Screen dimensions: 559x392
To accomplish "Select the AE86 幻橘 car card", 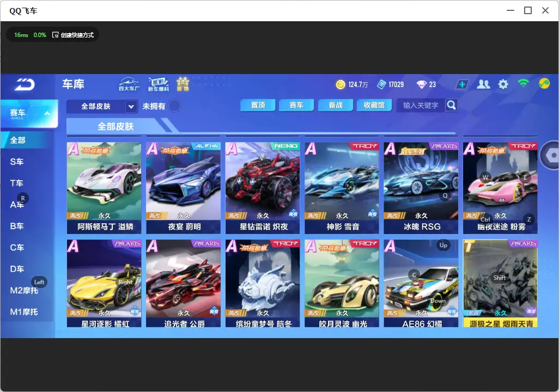I will [421, 283].
